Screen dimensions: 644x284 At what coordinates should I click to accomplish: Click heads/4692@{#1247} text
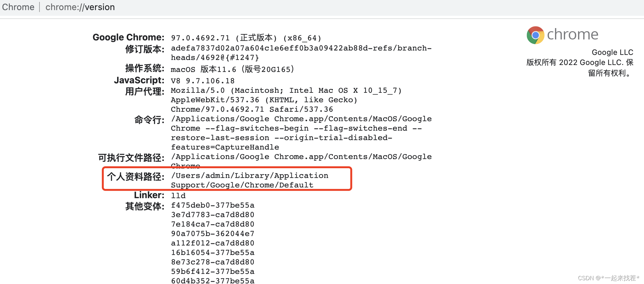point(215,57)
